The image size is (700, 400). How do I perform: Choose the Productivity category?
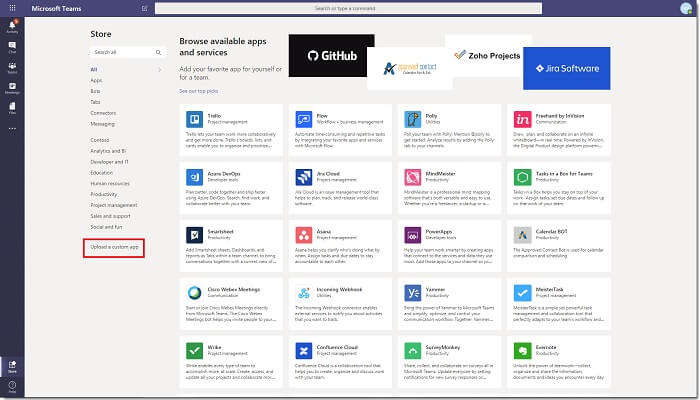click(104, 195)
